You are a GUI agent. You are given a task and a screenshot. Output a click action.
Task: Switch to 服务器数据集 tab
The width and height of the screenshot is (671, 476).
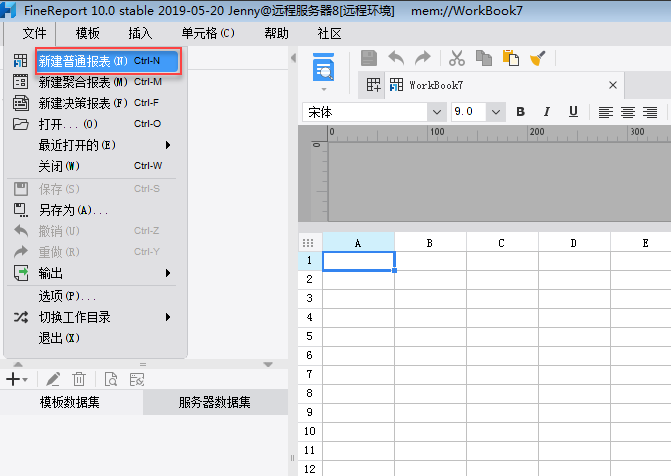point(215,402)
